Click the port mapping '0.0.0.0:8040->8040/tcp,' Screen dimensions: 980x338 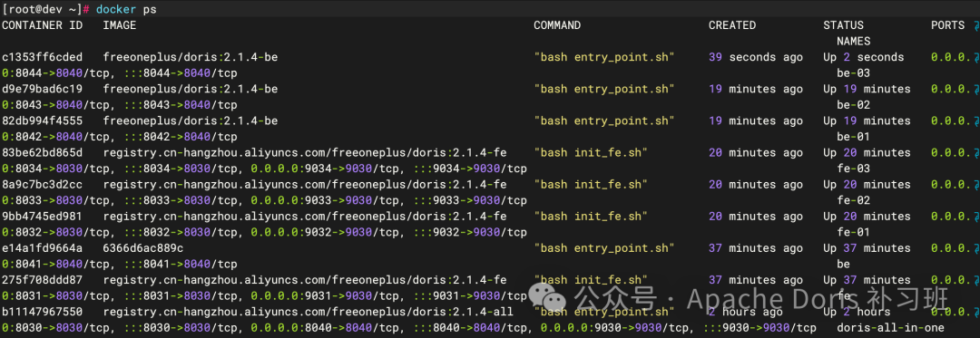pyautogui.click(x=328, y=328)
